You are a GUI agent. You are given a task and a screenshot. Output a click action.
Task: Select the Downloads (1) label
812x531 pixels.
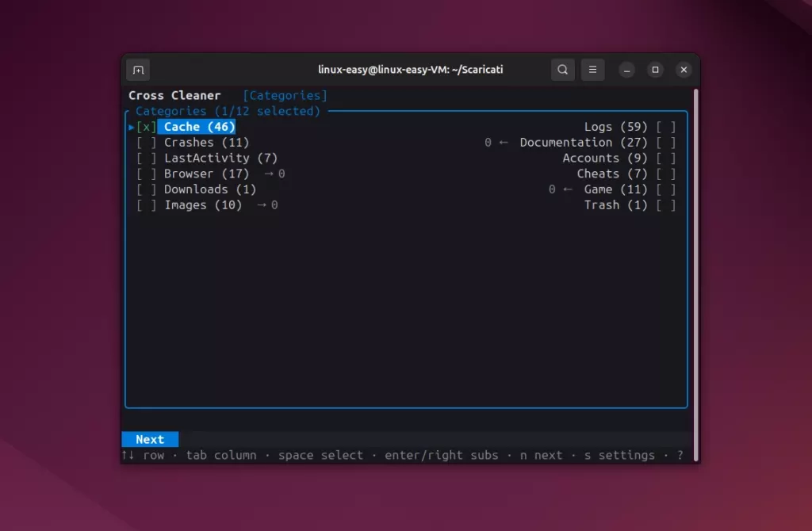pos(210,189)
